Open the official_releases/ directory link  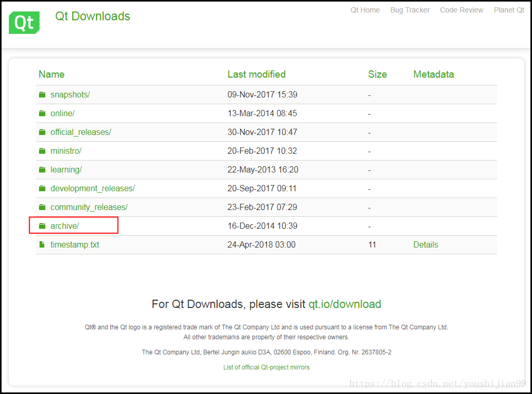point(81,132)
